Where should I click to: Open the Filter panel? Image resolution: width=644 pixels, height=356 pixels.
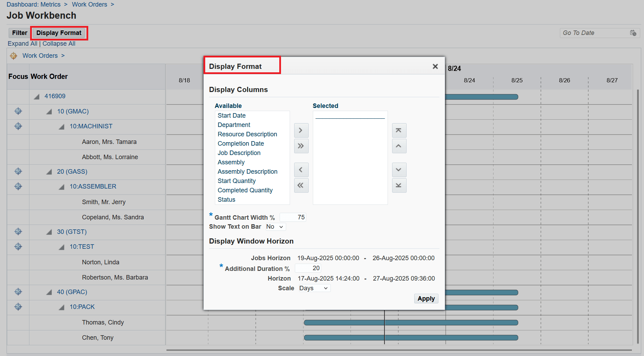[19, 33]
